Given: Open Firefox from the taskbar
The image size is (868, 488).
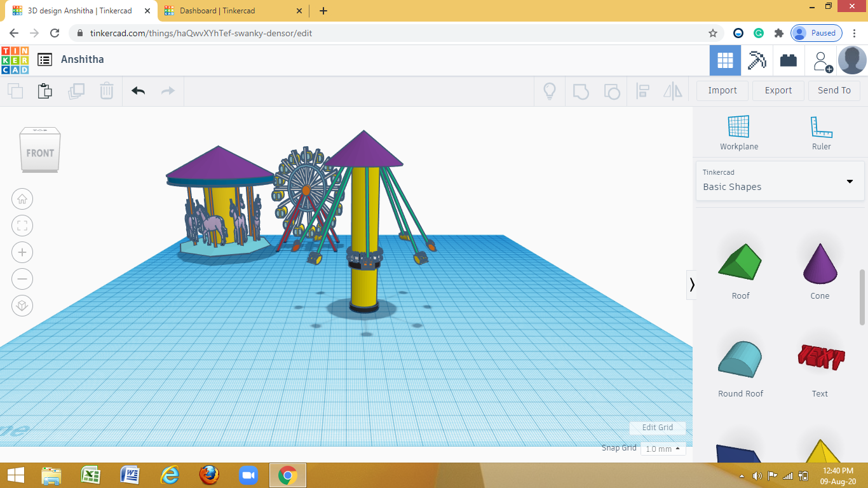Looking at the screenshot, I should point(209,475).
